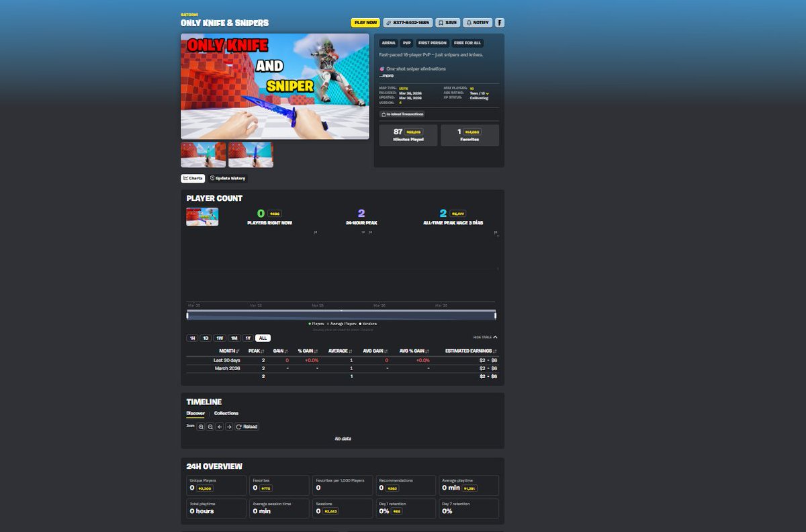
Task: Click the left handle of chart range slider
Action: [187, 315]
